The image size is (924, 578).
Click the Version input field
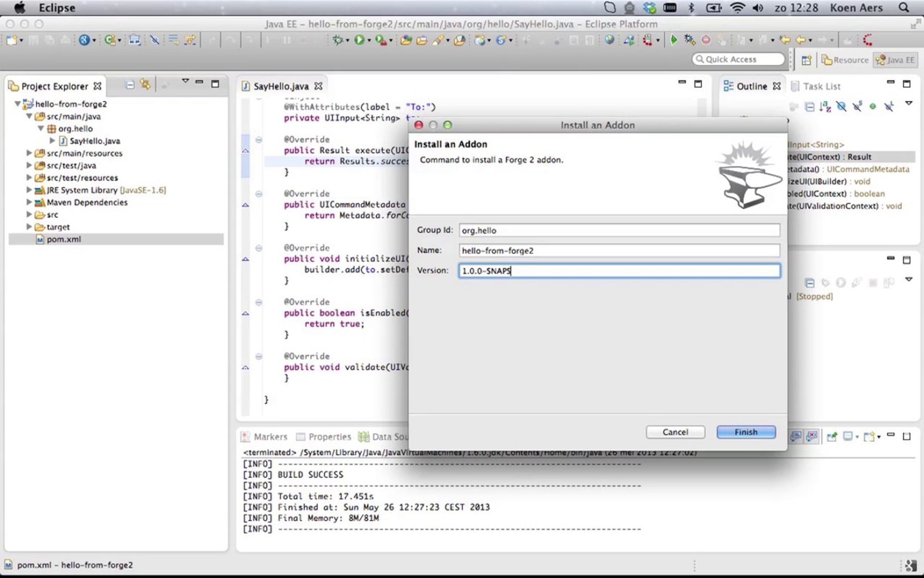[x=619, y=271]
